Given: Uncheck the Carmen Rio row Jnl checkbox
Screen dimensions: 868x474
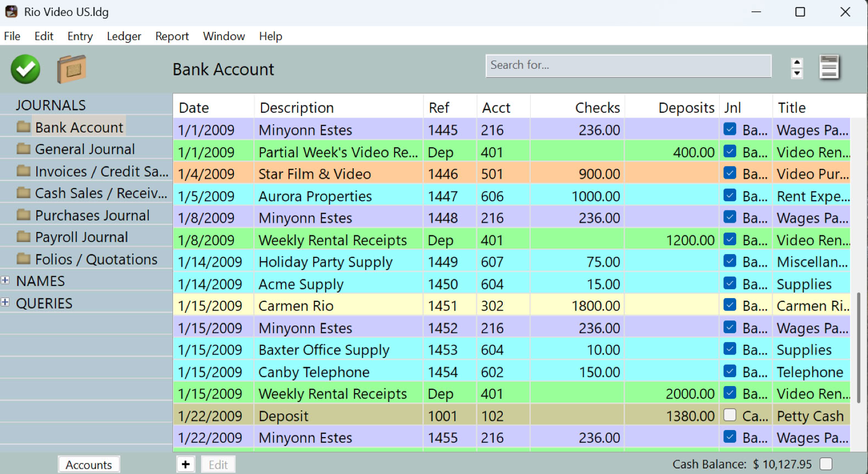Looking at the screenshot, I should tap(730, 305).
